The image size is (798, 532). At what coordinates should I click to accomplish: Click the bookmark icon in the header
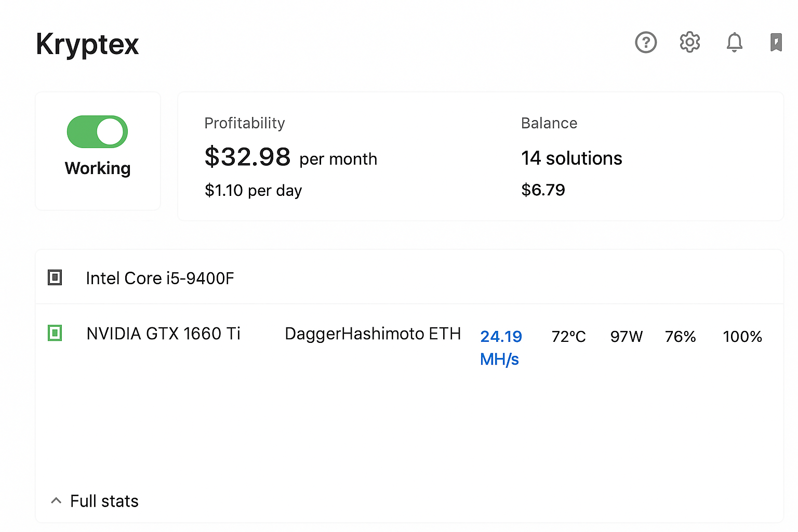pos(776,42)
